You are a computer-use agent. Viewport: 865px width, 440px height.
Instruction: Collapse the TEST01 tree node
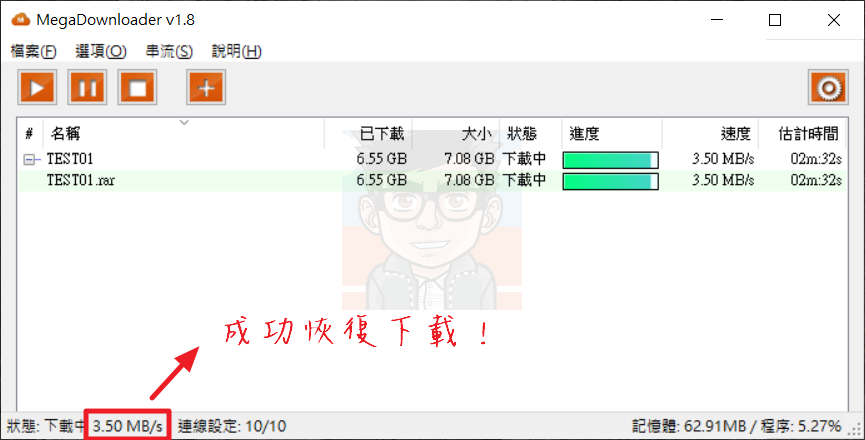point(29,160)
